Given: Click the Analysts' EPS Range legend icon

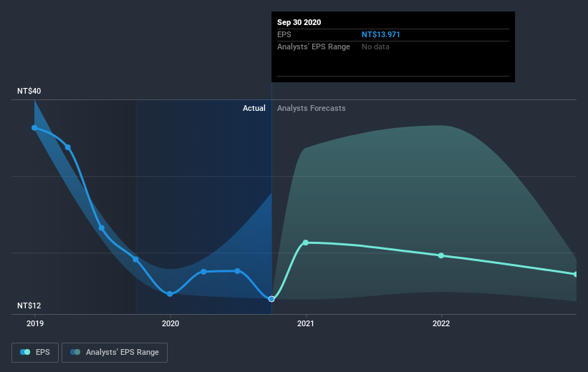Looking at the screenshot, I should point(75,352).
